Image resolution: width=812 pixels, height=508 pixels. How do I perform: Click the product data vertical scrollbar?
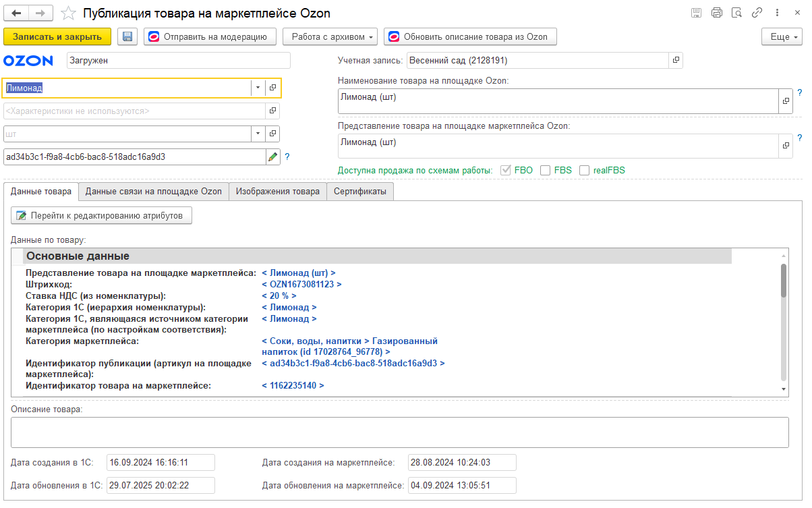click(783, 281)
